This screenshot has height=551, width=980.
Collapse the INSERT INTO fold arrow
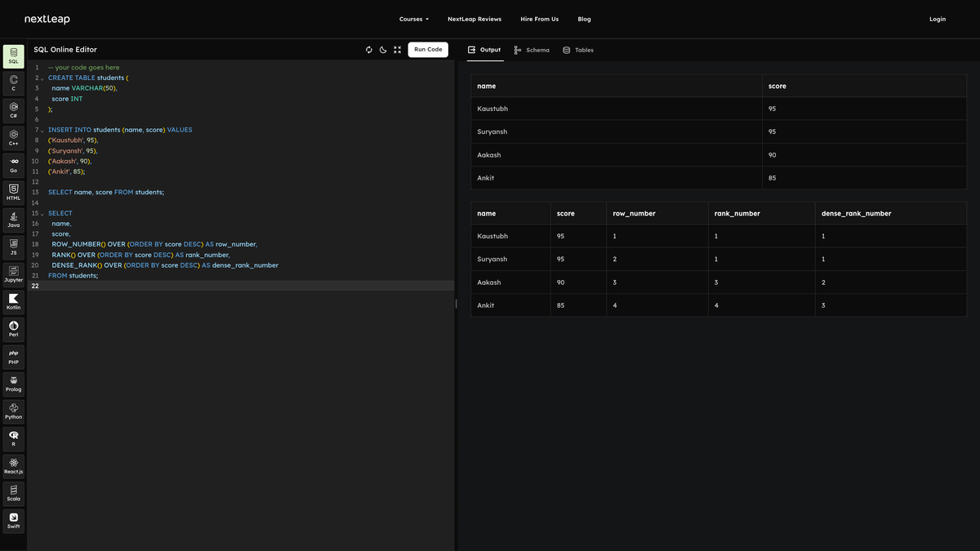point(42,131)
